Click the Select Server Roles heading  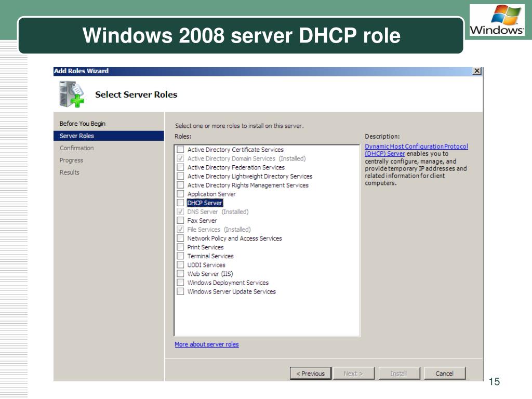136,95
